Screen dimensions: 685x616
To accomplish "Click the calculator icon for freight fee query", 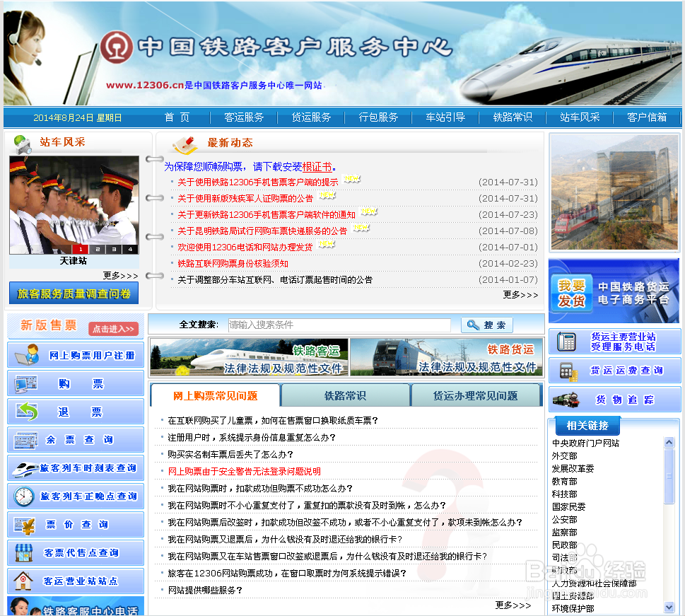I will pos(568,371).
